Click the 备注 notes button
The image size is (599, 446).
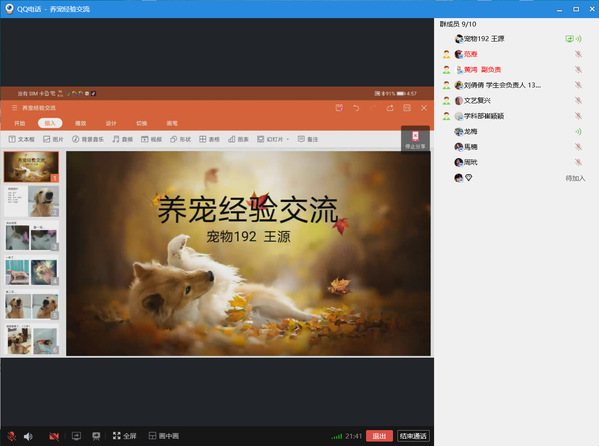[308, 139]
